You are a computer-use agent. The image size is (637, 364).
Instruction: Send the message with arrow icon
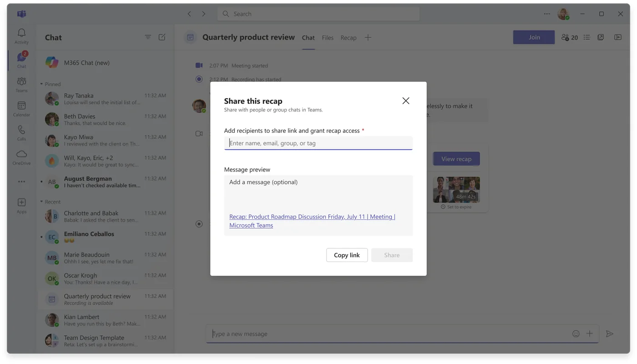coord(610,334)
